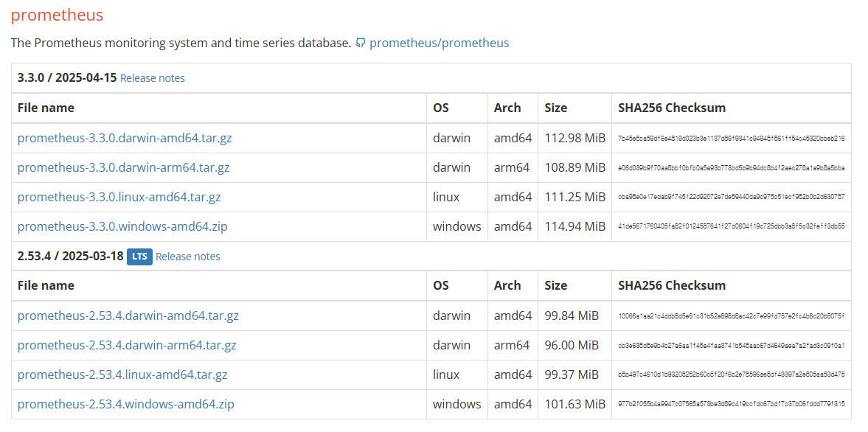This screenshot has height=432, width=868.
Task: Download prometheus-2.53.4.windows-amd64.zip
Action: [125, 404]
